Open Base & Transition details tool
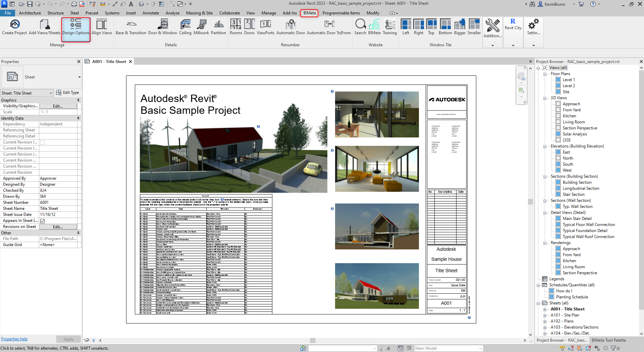This screenshot has height=352, width=644. tap(131, 27)
